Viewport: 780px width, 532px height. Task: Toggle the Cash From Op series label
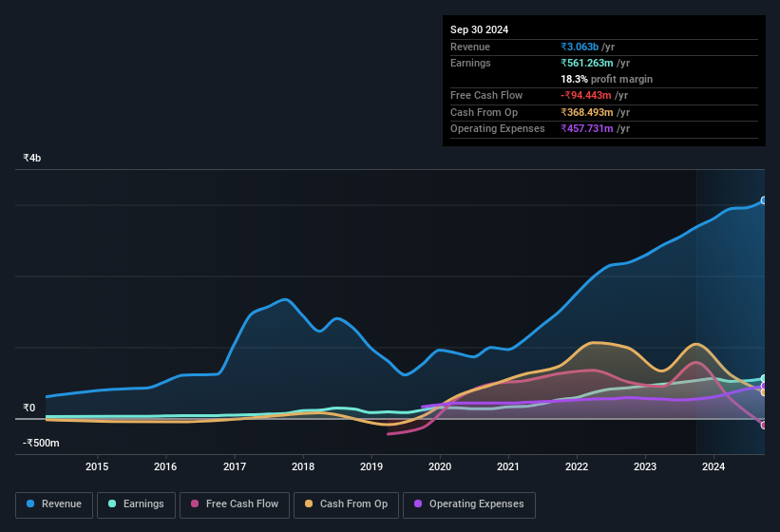pos(352,503)
